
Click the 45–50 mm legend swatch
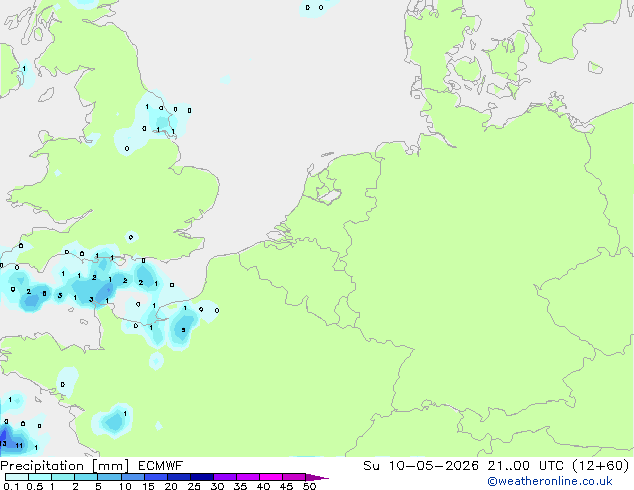294,477
